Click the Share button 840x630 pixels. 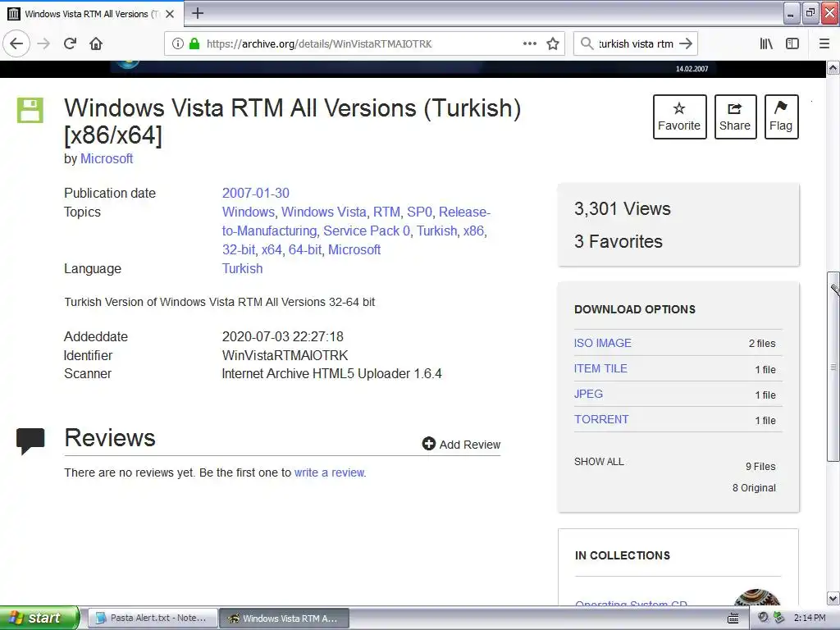(x=735, y=116)
